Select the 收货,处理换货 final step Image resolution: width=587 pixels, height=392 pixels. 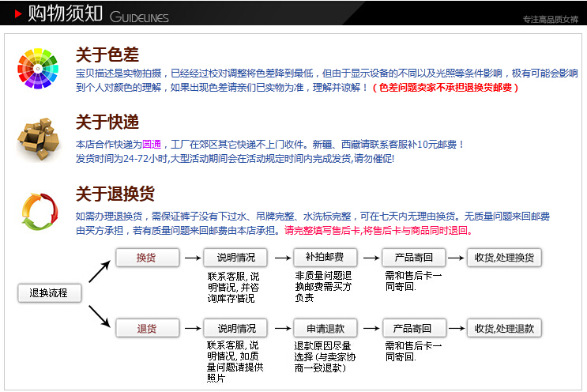coord(504,258)
